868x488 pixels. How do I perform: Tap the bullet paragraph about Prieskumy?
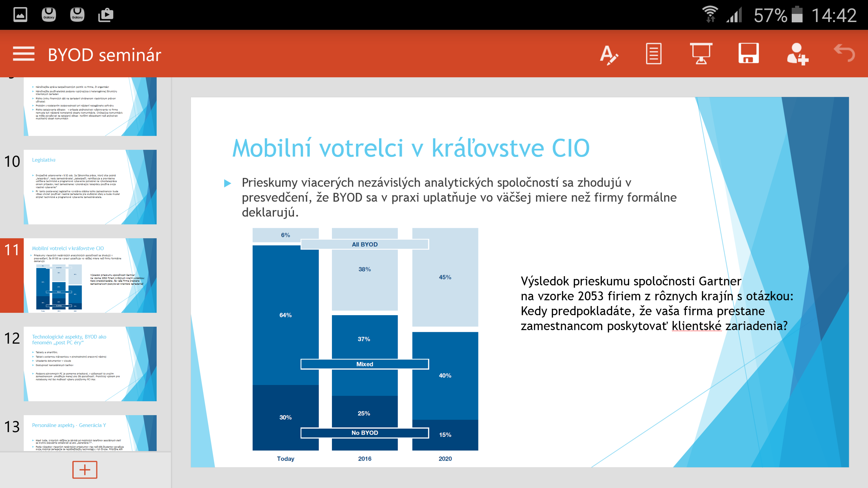(x=458, y=197)
